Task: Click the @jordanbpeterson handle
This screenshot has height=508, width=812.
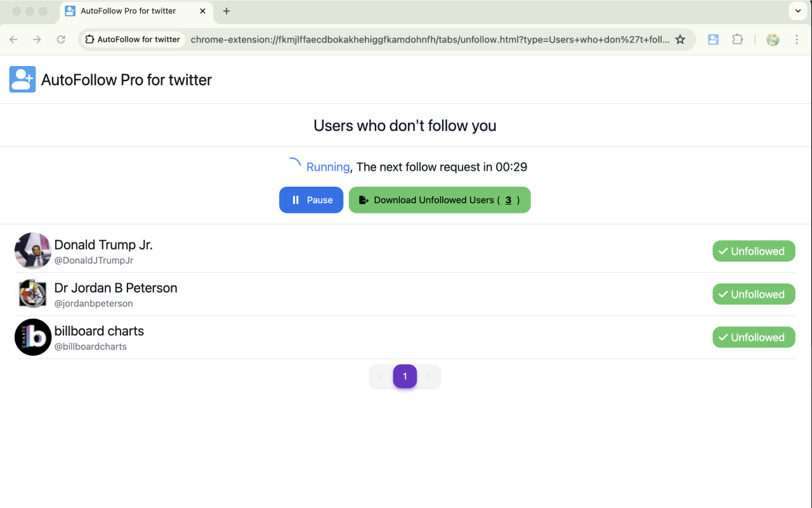Action: click(x=94, y=304)
